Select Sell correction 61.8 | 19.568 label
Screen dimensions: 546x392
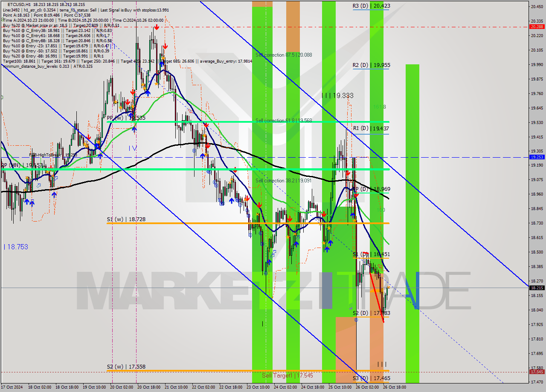point(284,121)
